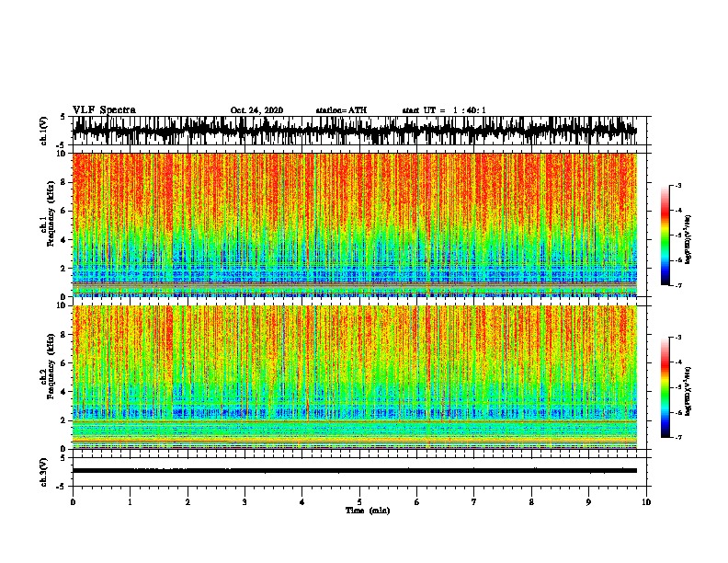The image size is (728, 563).
Task: Click time-axis tick label "4"
Action: point(302,501)
